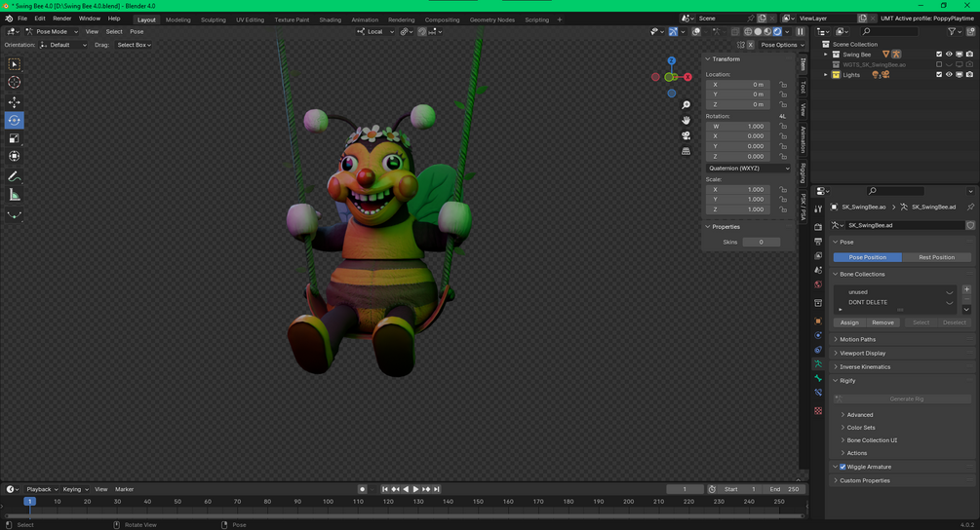Click frame 100 on the timeline ruler
Screen dimensions: 980x530
[328, 502]
